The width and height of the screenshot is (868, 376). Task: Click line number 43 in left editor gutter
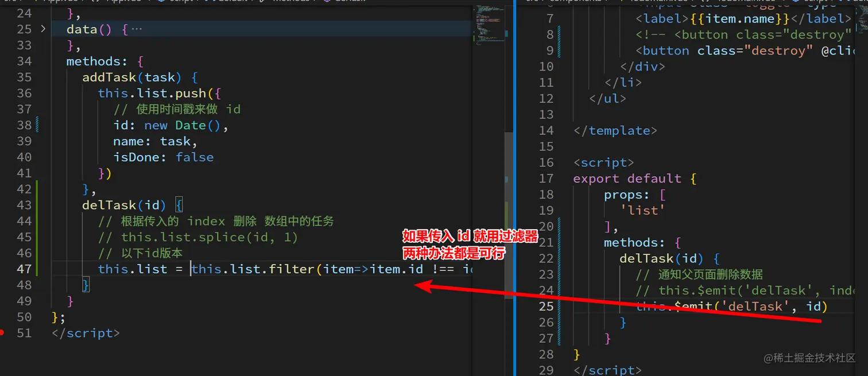(24, 205)
